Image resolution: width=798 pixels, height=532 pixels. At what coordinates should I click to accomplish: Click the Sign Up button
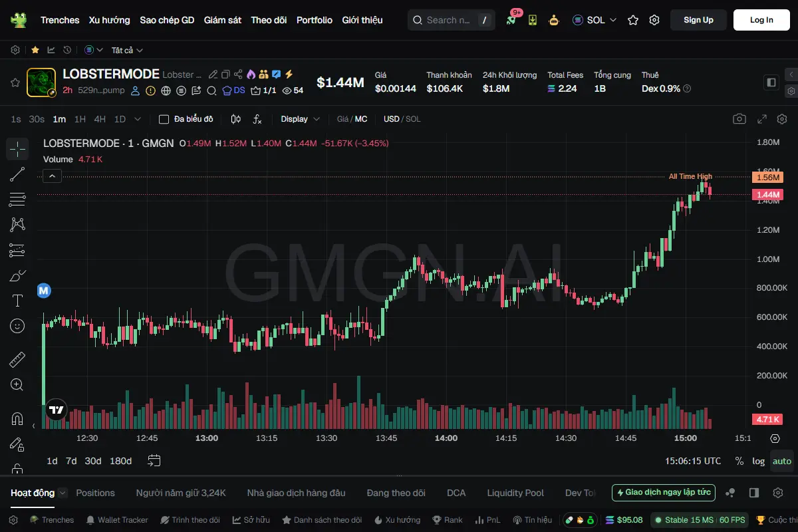pyautogui.click(x=698, y=20)
